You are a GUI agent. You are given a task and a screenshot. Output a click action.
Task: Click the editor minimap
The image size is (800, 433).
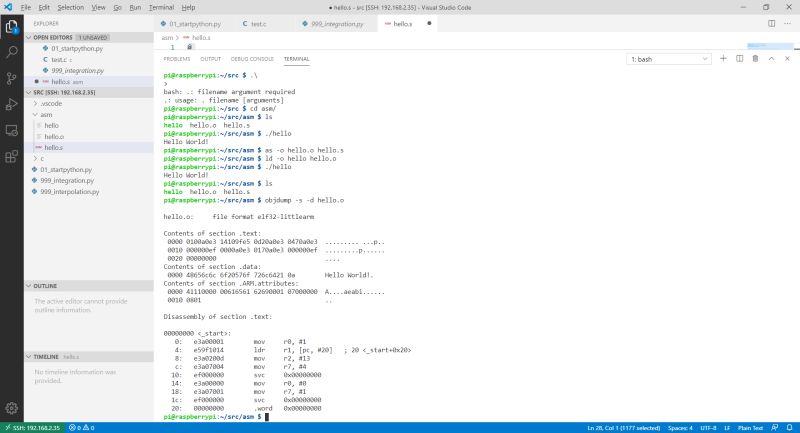coord(770,46)
